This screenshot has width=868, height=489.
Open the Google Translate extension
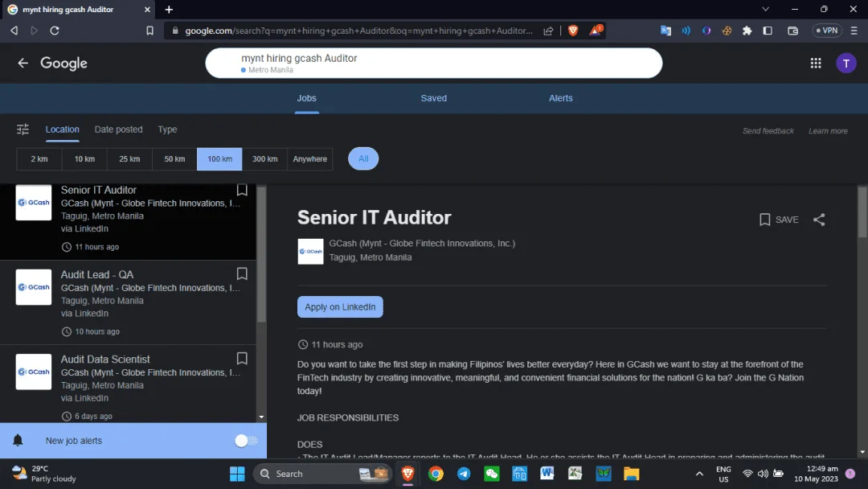coord(665,31)
